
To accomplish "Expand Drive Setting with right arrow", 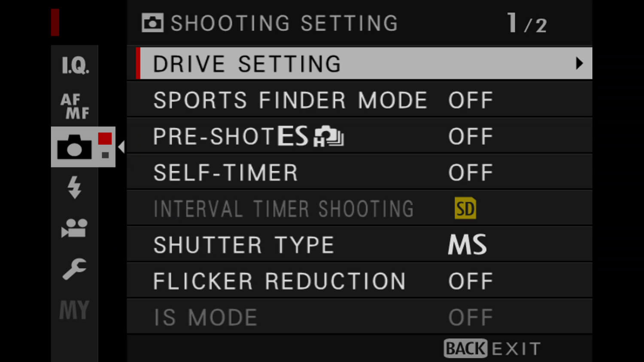I will click(x=579, y=63).
